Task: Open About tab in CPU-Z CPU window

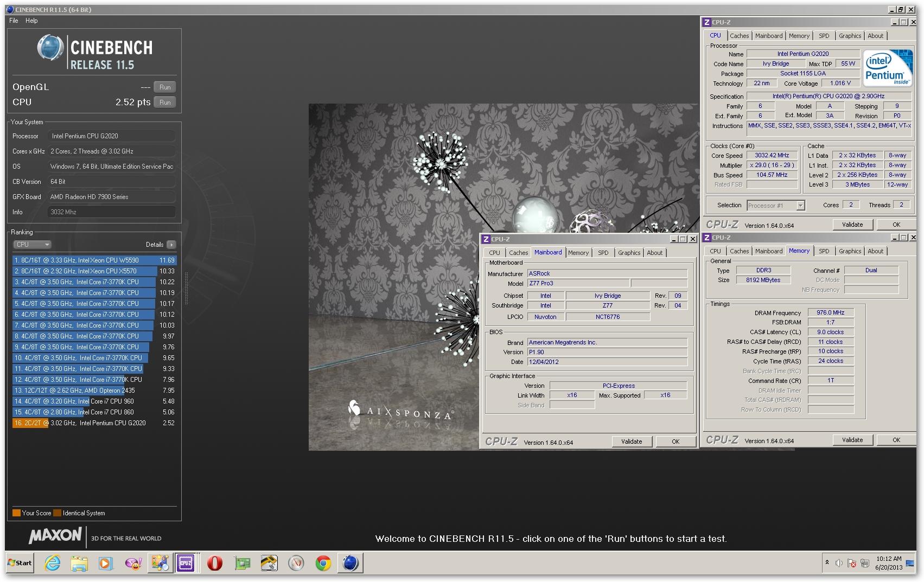Action: pos(875,36)
